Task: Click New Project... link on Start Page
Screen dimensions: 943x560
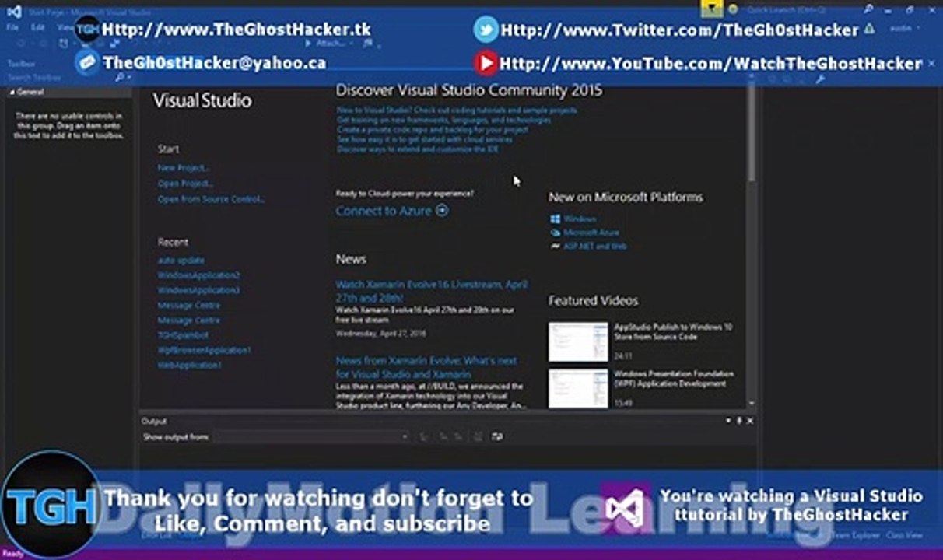Action: click(184, 167)
